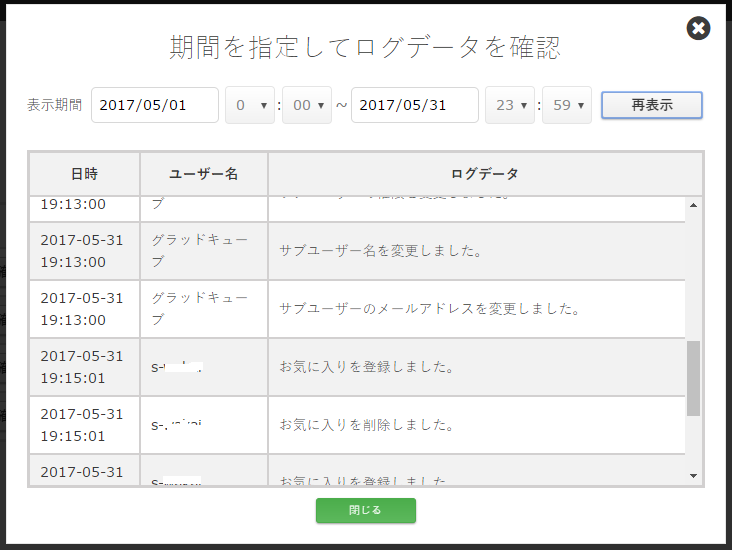Click the scrollbar down arrow in log table
This screenshot has width=732, height=550.
(x=693, y=476)
